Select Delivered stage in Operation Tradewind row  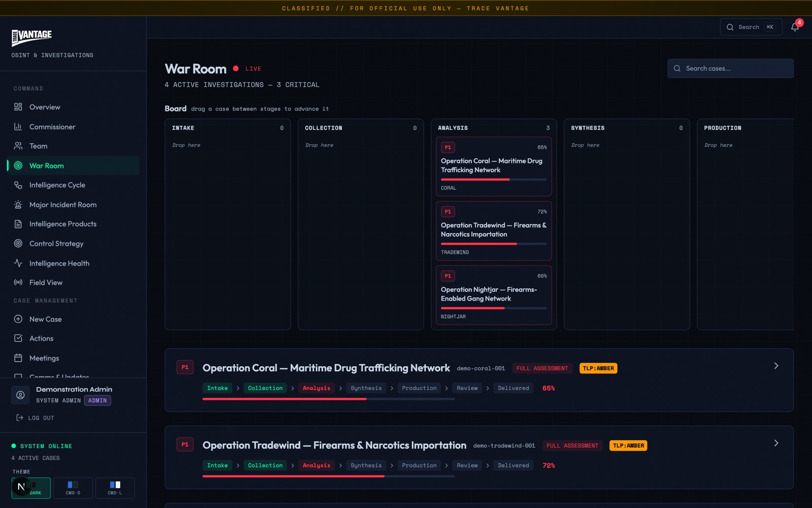[514, 465]
